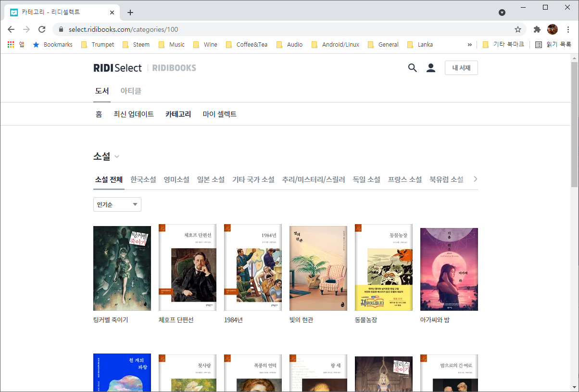The image size is (579, 392).
Task: Open the user account icon
Action: pos(431,68)
